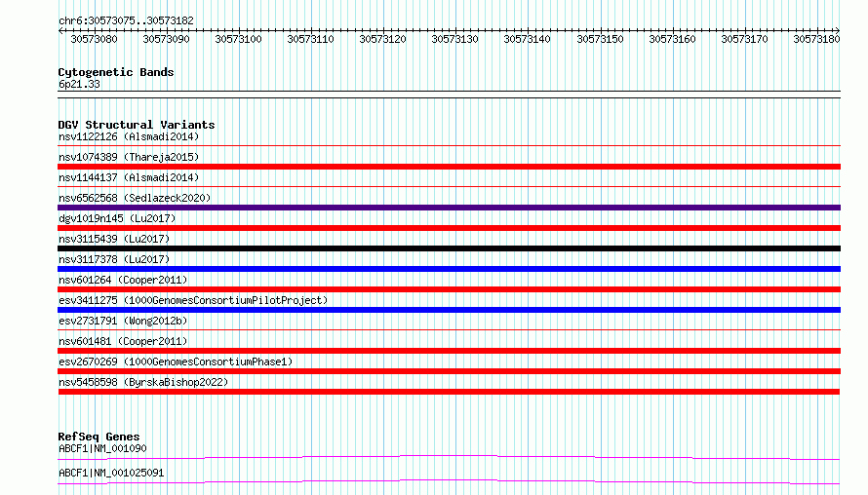Viewport: 868px width, 495px height.
Task: Open variant nsv601481 (Cooper2011)
Action: coord(123,341)
